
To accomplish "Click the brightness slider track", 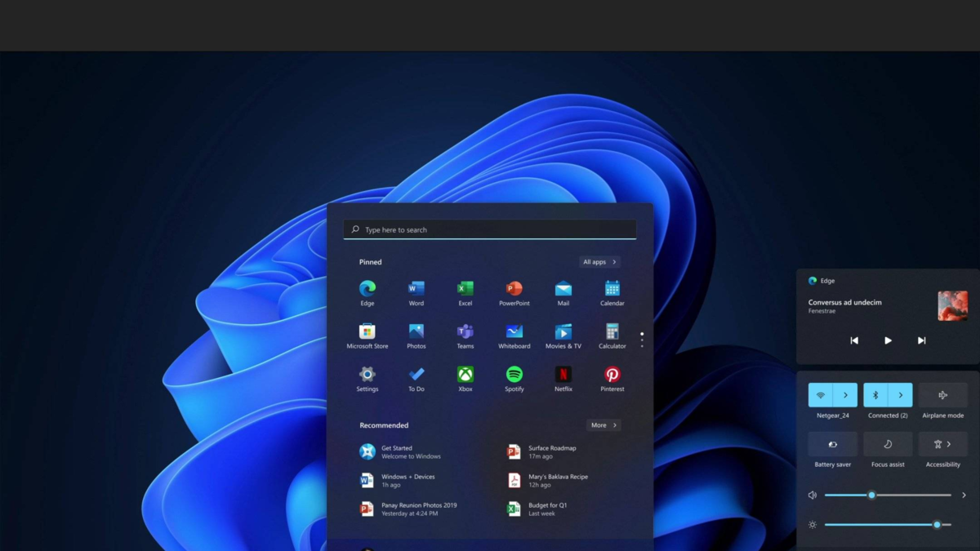I will pos(880,525).
